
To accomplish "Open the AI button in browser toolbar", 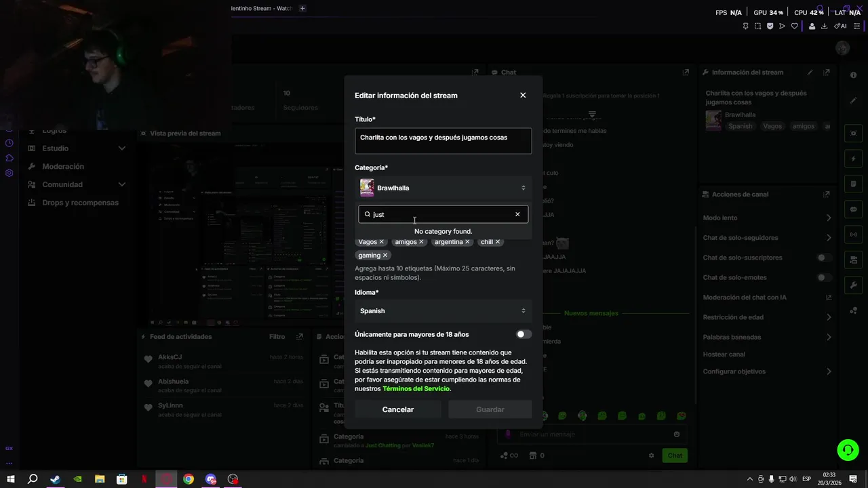I will (x=840, y=26).
